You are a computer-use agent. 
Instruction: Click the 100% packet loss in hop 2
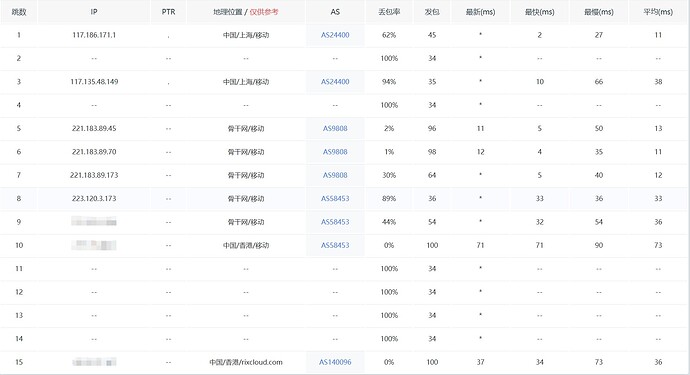389,59
